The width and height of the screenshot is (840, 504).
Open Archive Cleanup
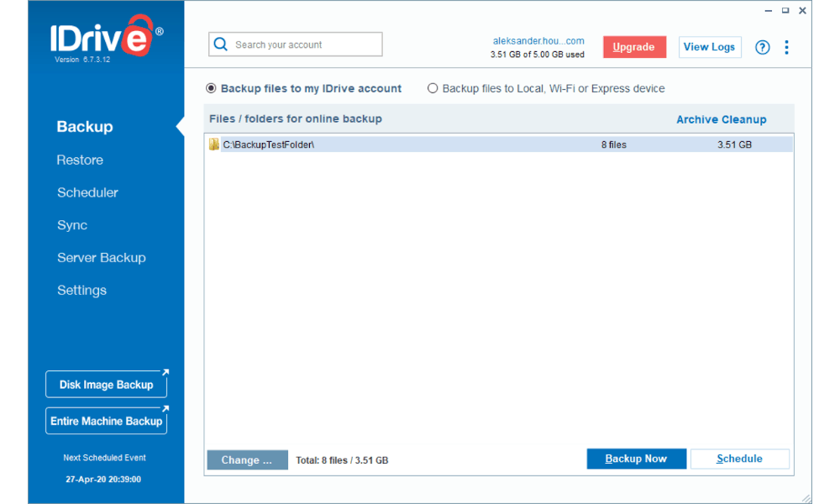coord(721,119)
